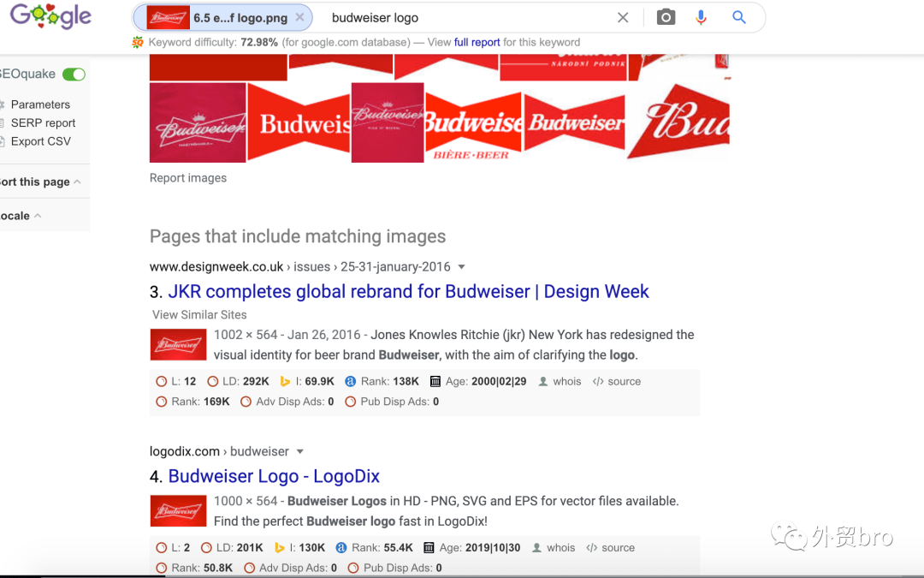Click Pub Disp Ads: 0 in Design Week result

(392, 401)
